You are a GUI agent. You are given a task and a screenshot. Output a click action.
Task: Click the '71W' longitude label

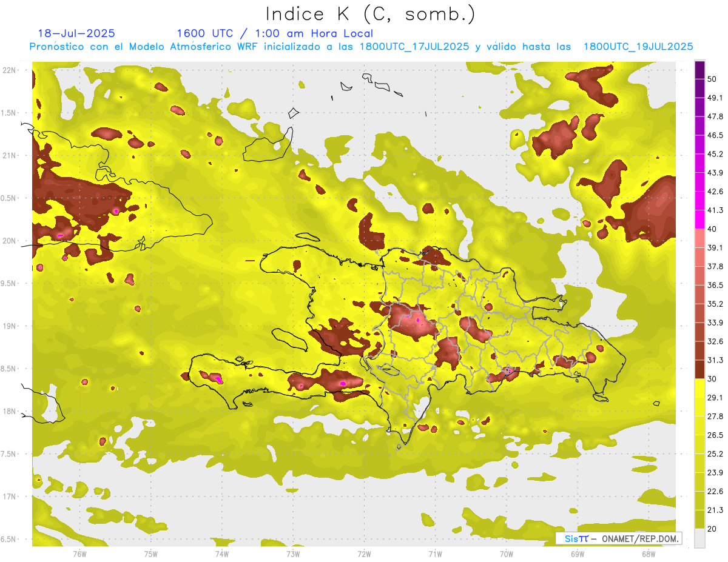(435, 554)
